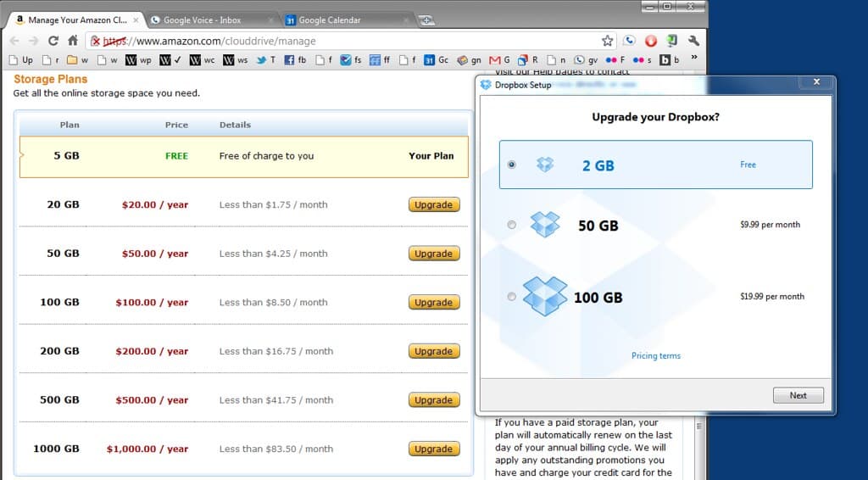Open the 'wp' Wikipedia bookmark

138,60
